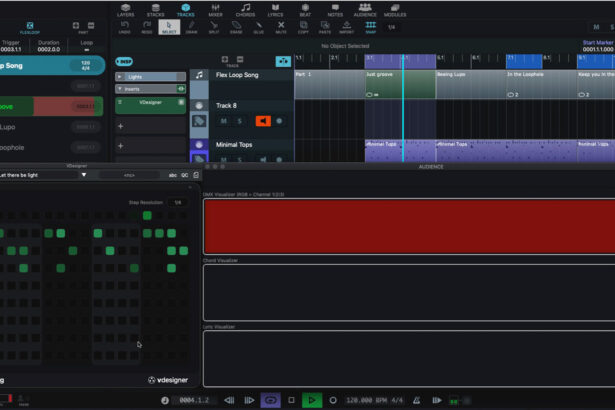The height and width of the screenshot is (410, 615).
Task: Choose the Draw pencil tool
Action: [191, 27]
